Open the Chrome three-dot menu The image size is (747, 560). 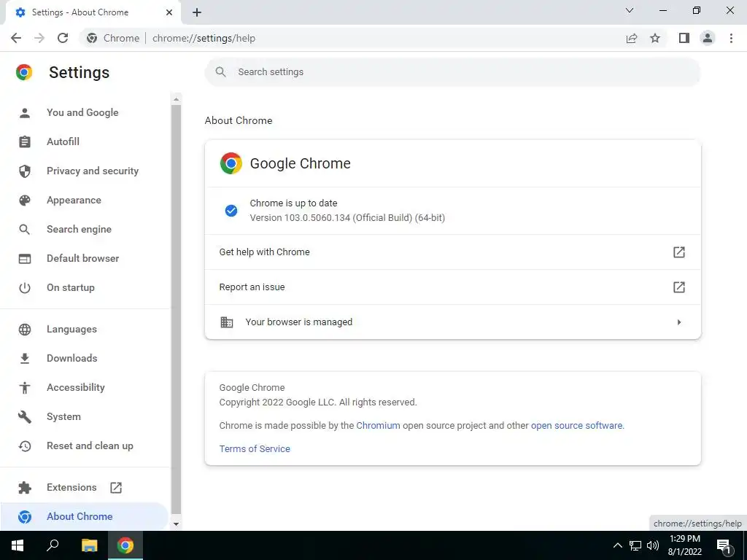pos(731,38)
